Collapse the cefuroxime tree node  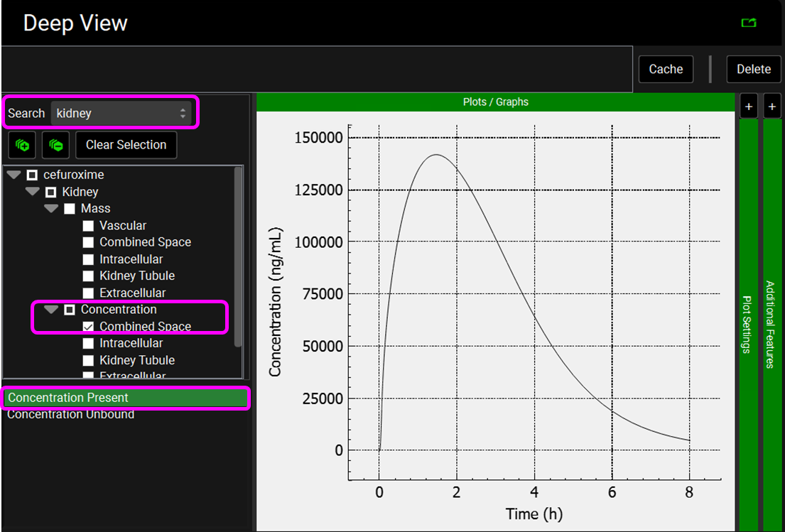pos(13,175)
